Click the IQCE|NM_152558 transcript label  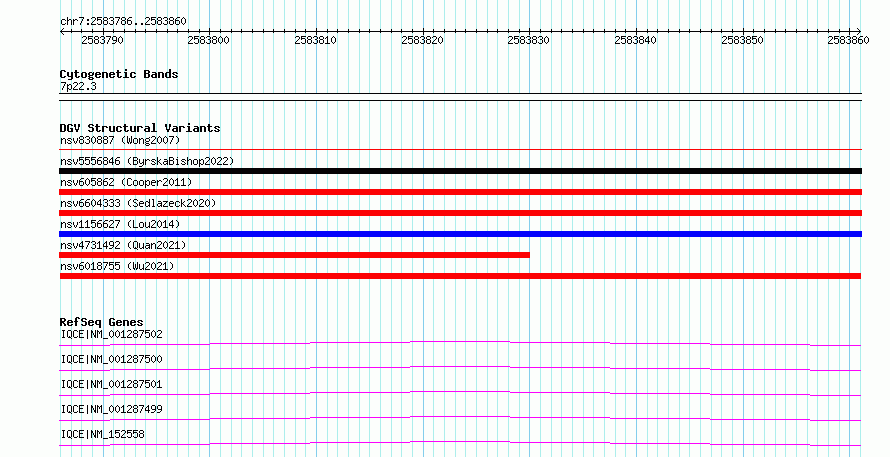click(x=103, y=434)
